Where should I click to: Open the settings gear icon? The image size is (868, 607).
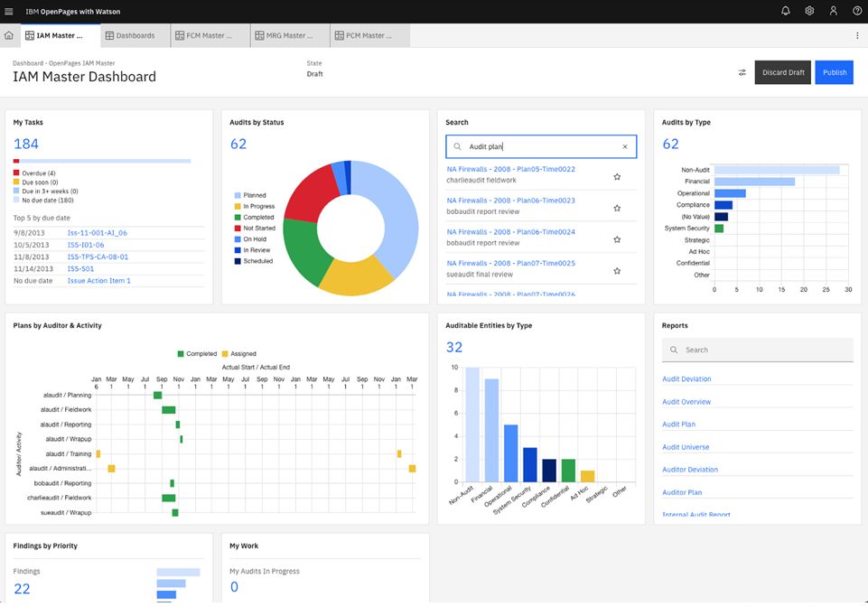(808, 10)
